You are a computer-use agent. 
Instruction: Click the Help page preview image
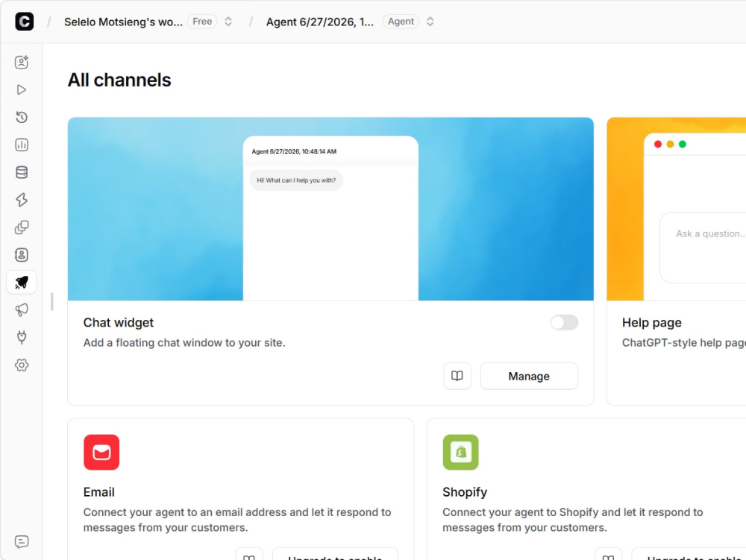coord(677,210)
